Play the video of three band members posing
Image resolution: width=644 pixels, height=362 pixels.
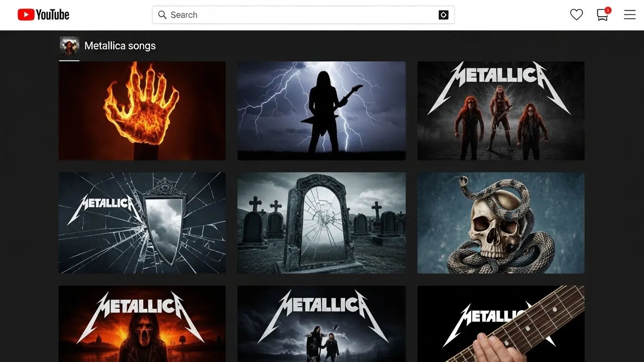pyautogui.click(x=501, y=110)
